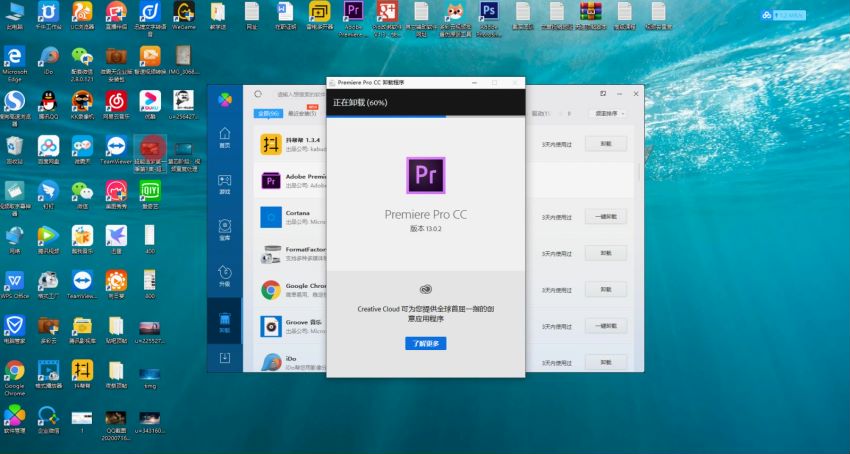Click Uninstall button for Google Chrome row
Viewport: 850px width, 454px height.
(606, 289)
